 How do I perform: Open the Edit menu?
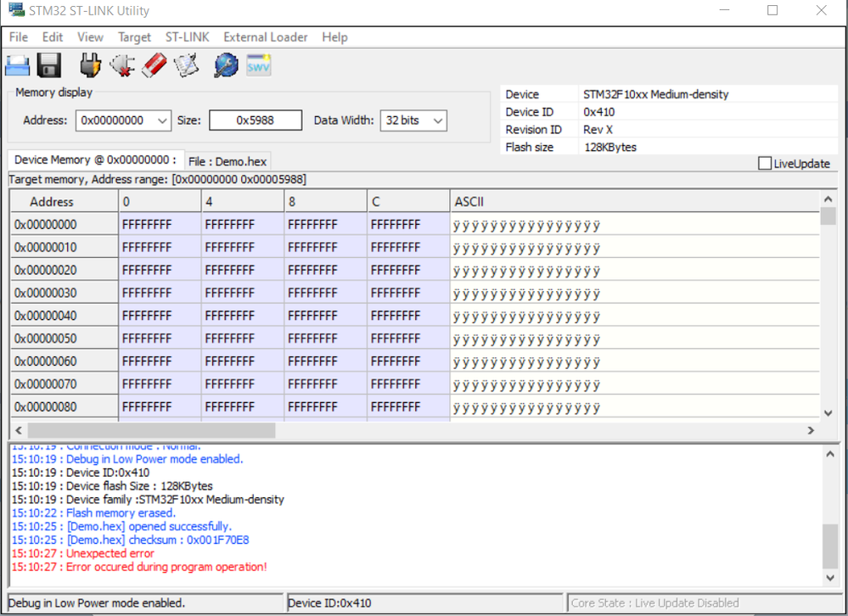pyautogui.click(x=53, y=37)
